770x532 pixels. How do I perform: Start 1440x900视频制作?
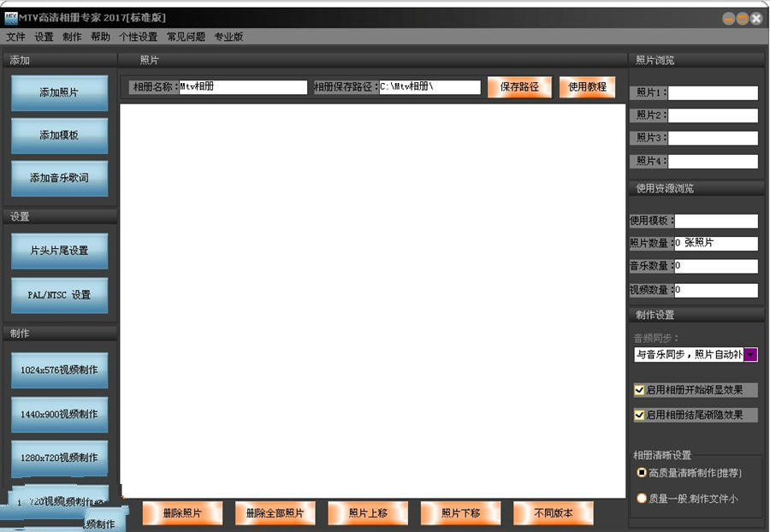coord(59,414)
